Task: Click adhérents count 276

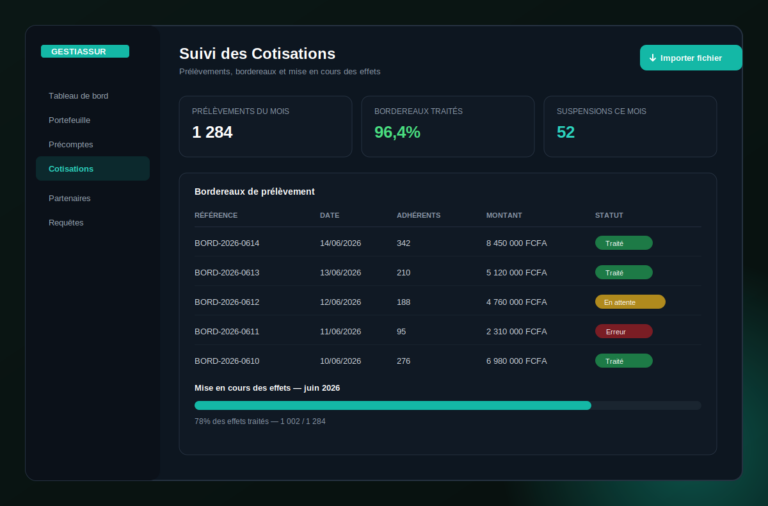Action: click(404, 361)
